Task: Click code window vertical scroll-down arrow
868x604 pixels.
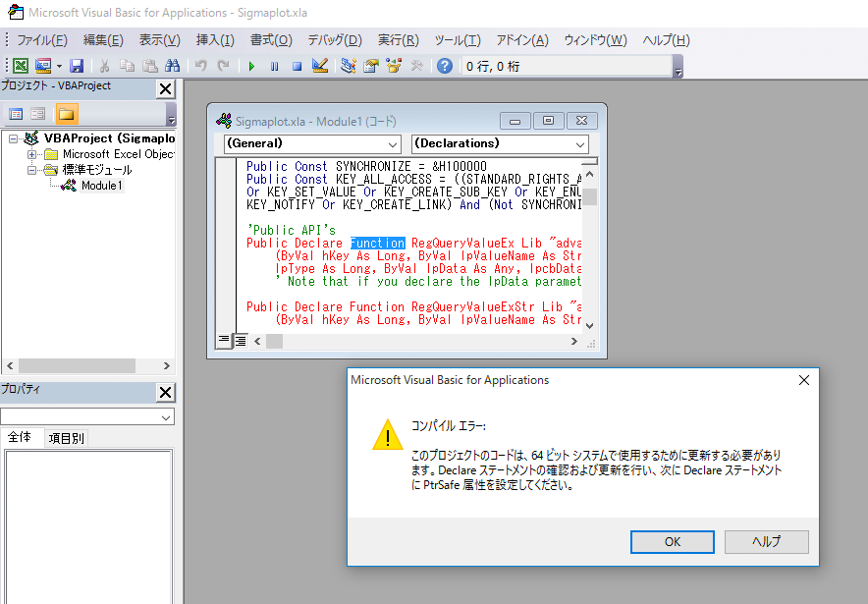Action: (x=589, y=325)
